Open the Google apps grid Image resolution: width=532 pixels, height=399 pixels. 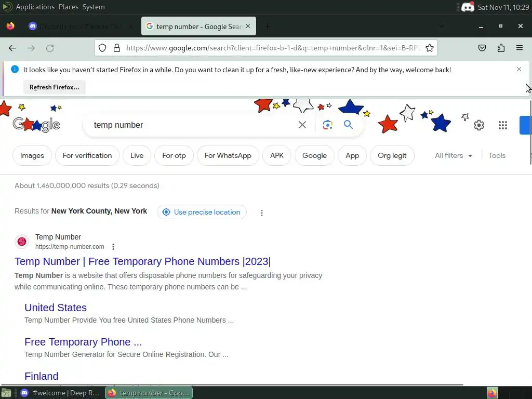pyautogui.click(x=503, y=125)
